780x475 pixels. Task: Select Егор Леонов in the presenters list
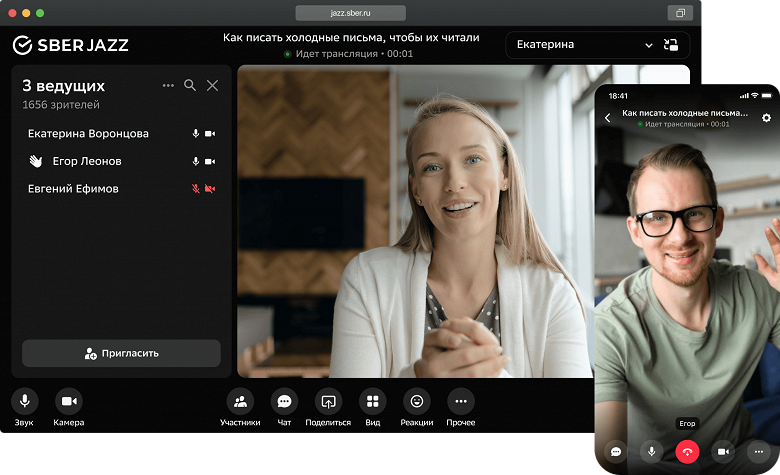89,161
